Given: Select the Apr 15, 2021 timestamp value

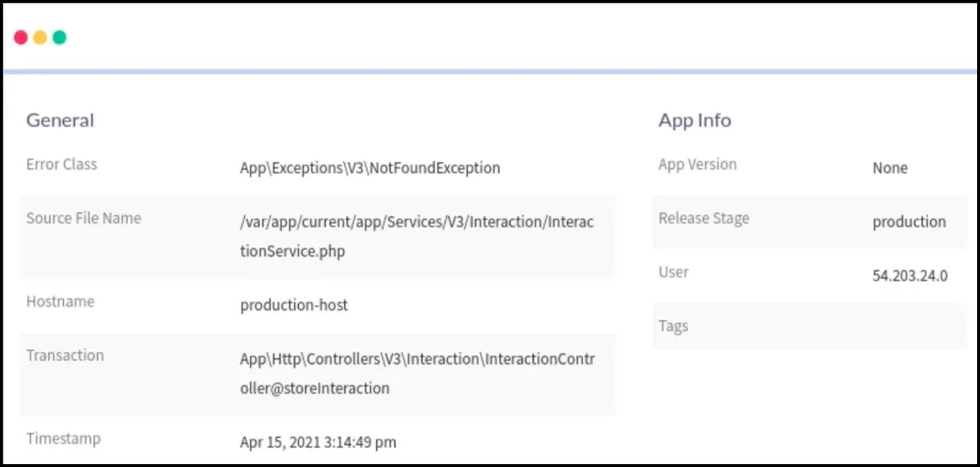Looking at the screenshot, I should [x=318, y=442].
